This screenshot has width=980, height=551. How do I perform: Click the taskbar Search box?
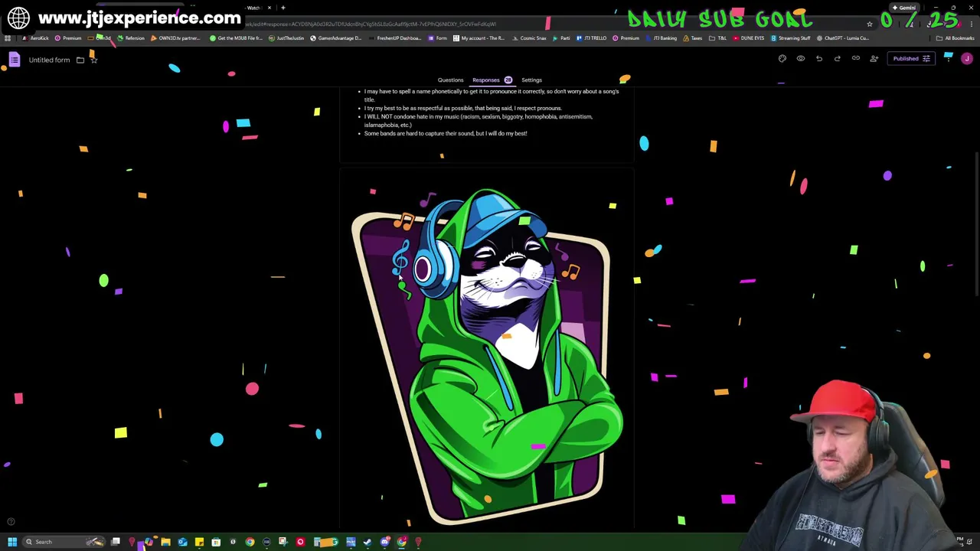[64, 542]
